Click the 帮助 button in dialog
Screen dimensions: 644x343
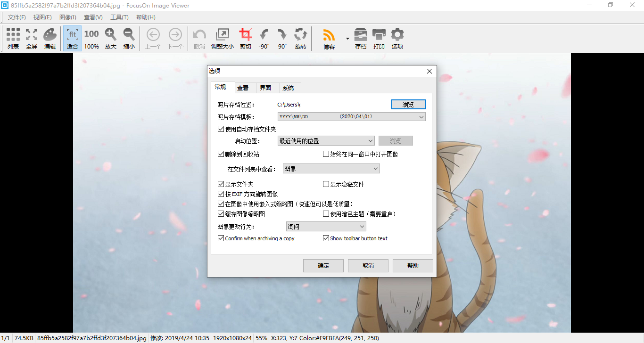tap(413, 266)
